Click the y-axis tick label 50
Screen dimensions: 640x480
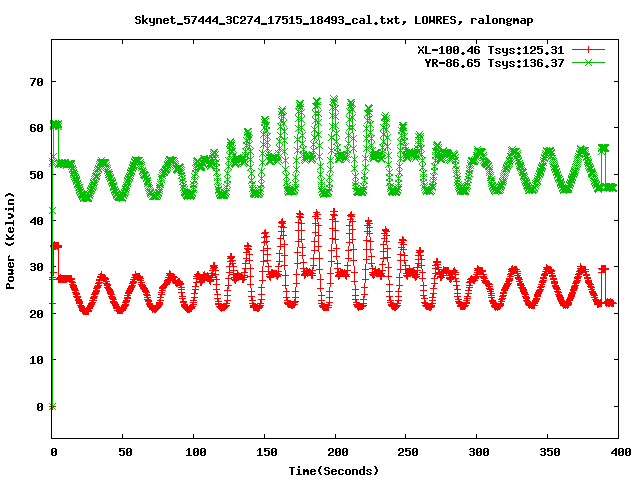tap(36, 175)
